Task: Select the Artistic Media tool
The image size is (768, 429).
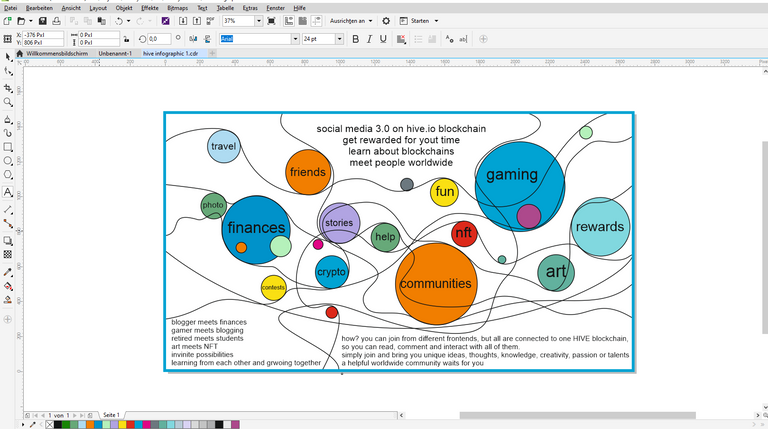Action: 8,119
